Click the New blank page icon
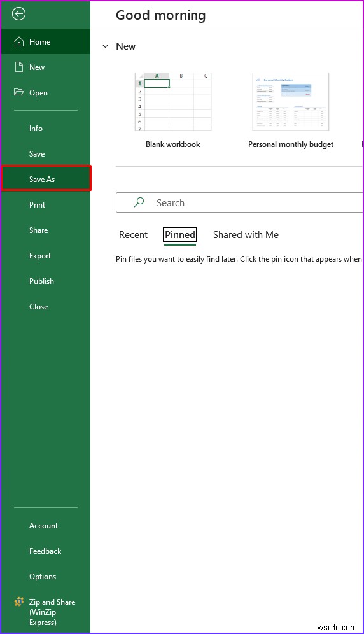Screen dimensions: 364x634 coord(18,67)
